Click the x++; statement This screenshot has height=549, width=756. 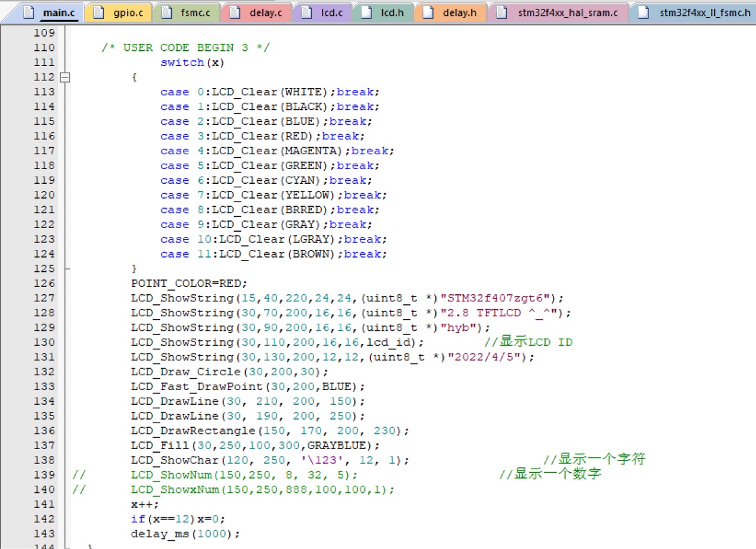pyautogui.click(x=145, y=505)
